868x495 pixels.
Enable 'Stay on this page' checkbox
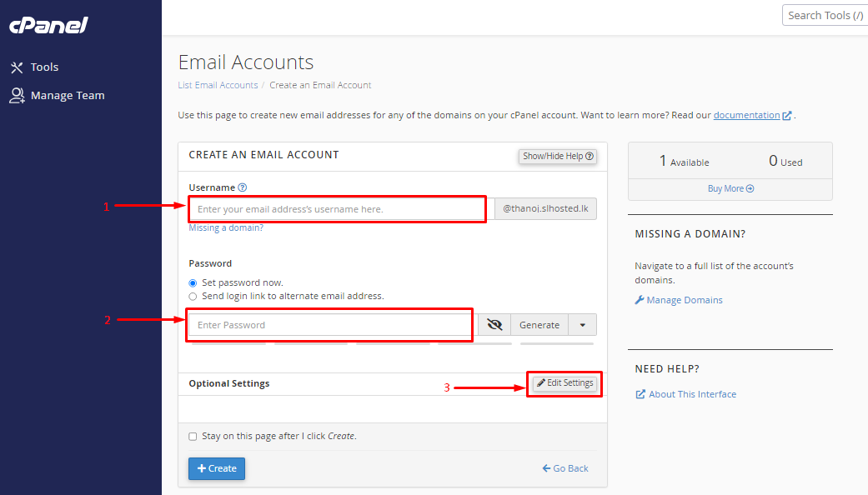point(193,436)
